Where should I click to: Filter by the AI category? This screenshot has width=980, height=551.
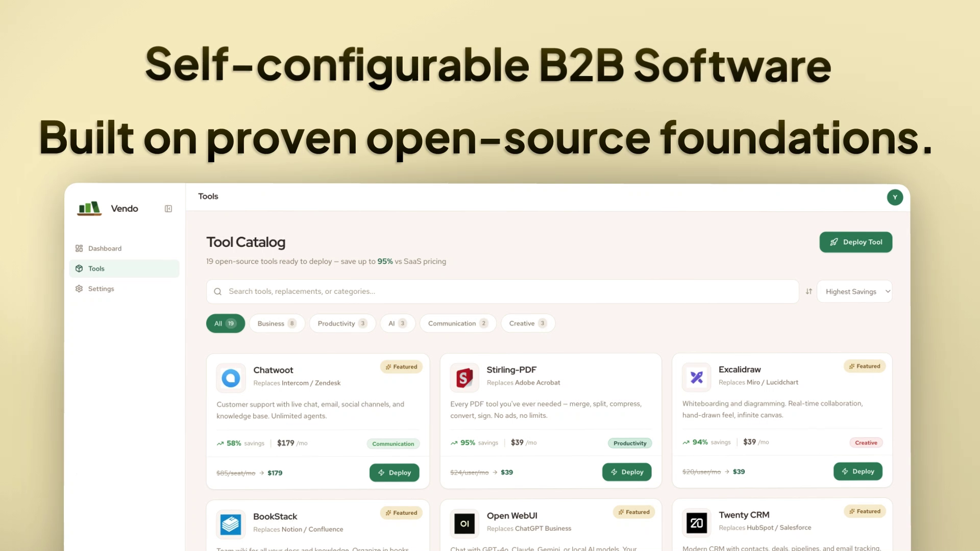397,323
